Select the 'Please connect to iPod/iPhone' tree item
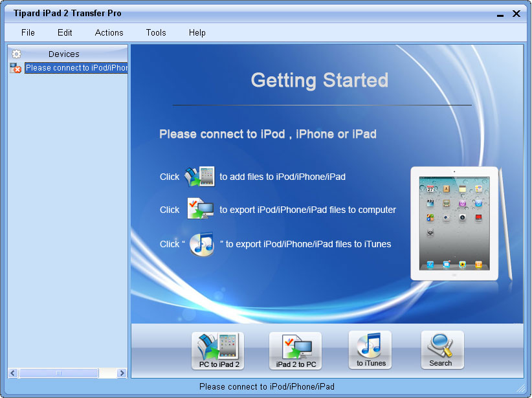 point(76,68)
